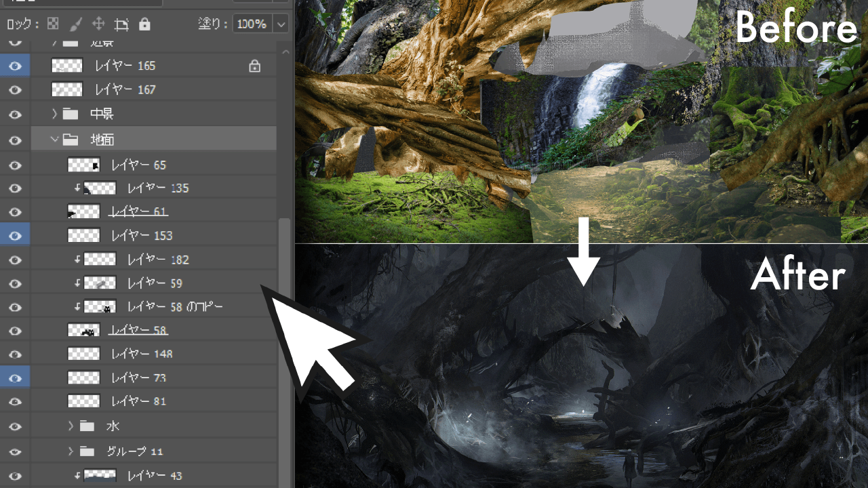Viewport: 868px width, 488px height.
Task: Toggle the eye icon for レイヤー 73
Action: (15, 378)
